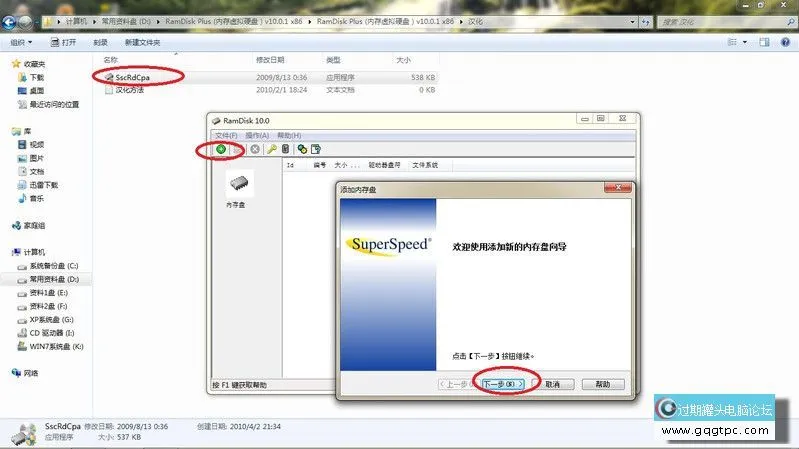
Task: Click 新建文件夹 in Explorer toolbar
Action: point(142,42)
